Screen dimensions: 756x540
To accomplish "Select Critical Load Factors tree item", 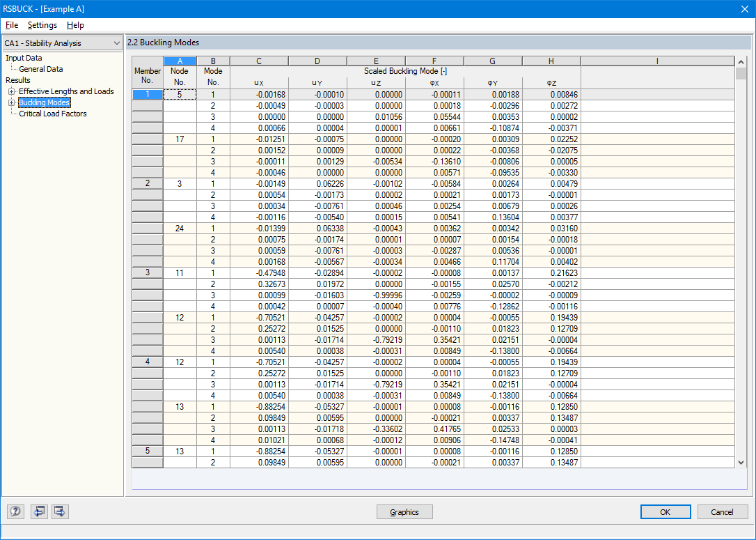I will click(52, 114).
